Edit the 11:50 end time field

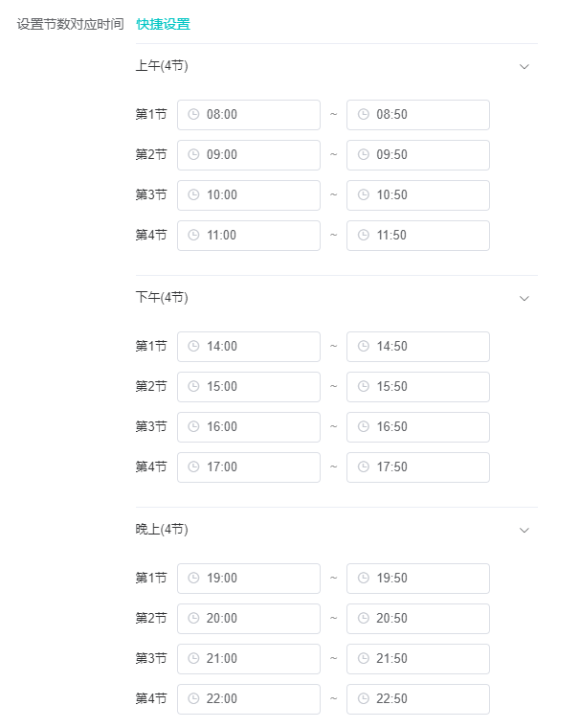point(418,236)
